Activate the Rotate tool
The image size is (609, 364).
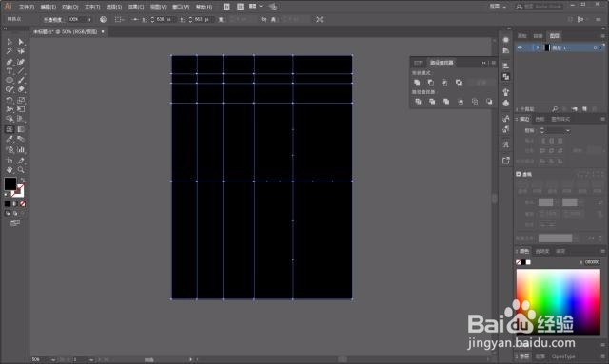[x=10, y=100]
